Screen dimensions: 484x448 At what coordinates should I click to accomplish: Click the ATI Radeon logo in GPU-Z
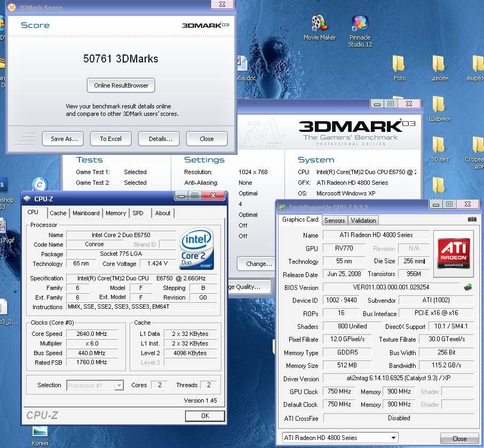(x=454, y=253)
